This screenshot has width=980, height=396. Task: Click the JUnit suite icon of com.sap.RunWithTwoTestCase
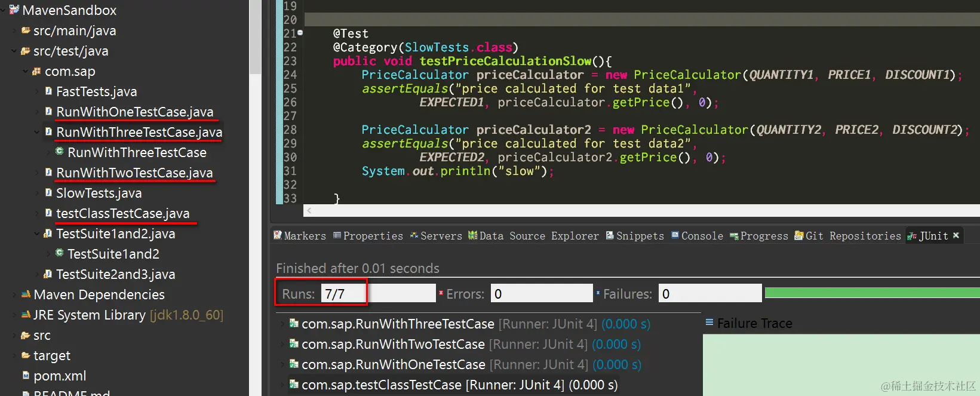pyautogui.click(x=294, y=343)
